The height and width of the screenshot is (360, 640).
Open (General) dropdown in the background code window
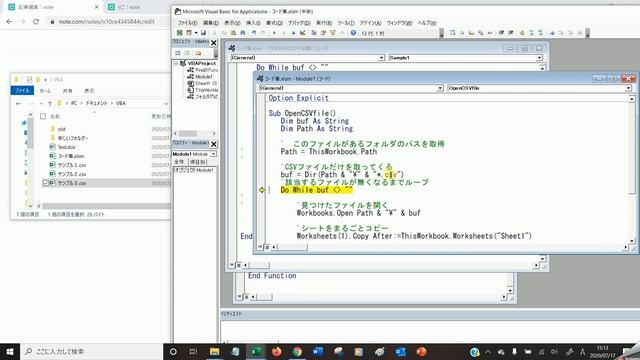coord(381,58)
